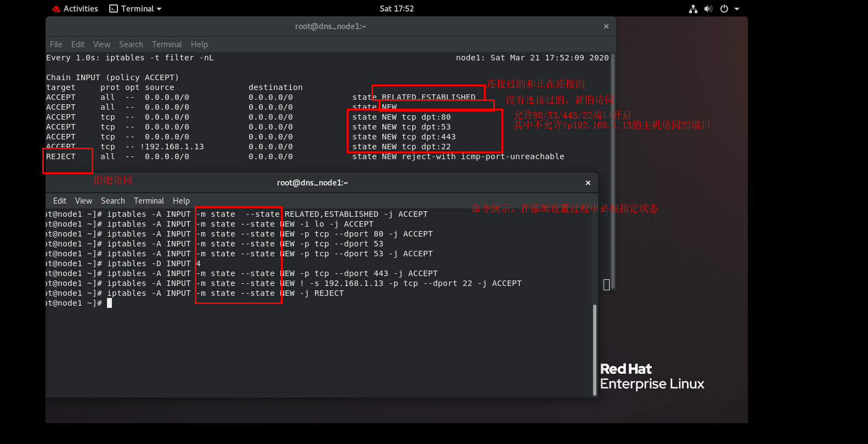This screenshot has width=868, height=444.
Task: Click the 'Chain INPUT (policy ACCEPT)' line
Action: pyautogui.click(x=112, y=77)
